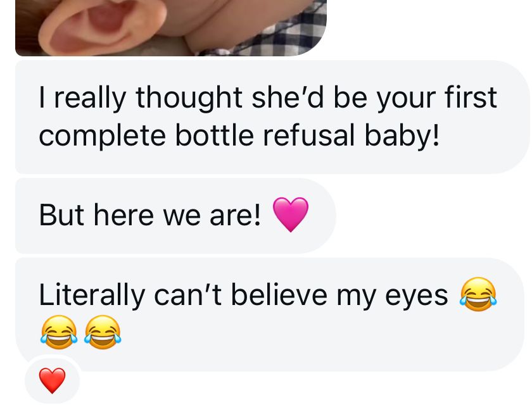The height and width of the screenshot is (405, 532).
Task: Open the baby photo attachment
Action: [x=171, y=28]
